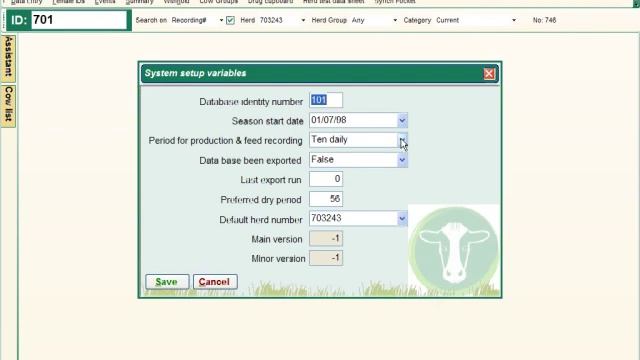Screen dimensions: 640x360
Task: Open the Events menu
Action: pyautogui.click(x=105, y=2)
